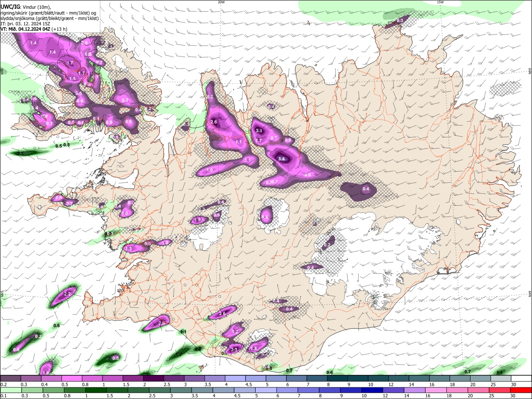Screen dimensions: 532x399
Task: Click the 30 label on the rain scale
Action: pyautogui.click(x=513, y=396)
